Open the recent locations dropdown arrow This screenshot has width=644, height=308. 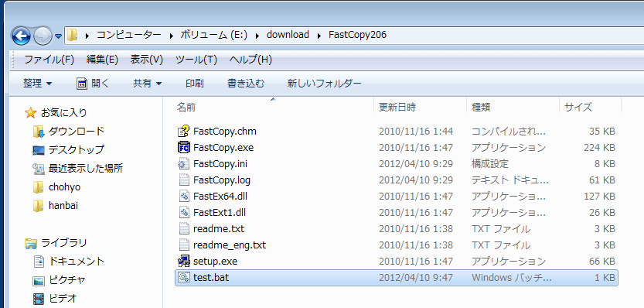coord(58,36)
